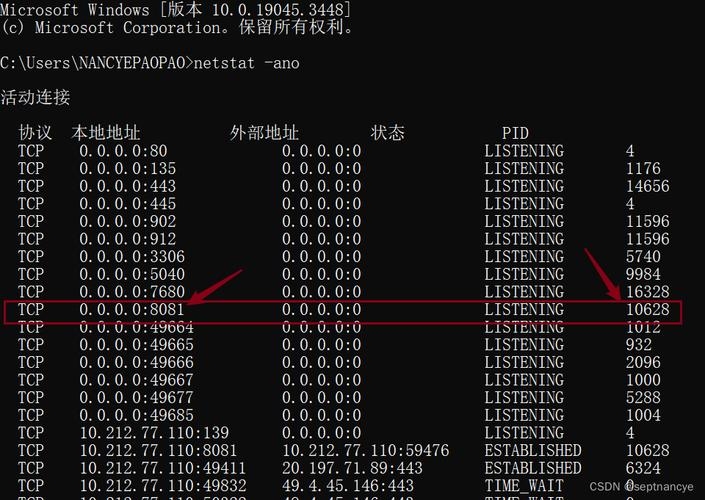Click the 状态 column header
Viewport: 705px width, 500px height.
[x=388, y=133]
